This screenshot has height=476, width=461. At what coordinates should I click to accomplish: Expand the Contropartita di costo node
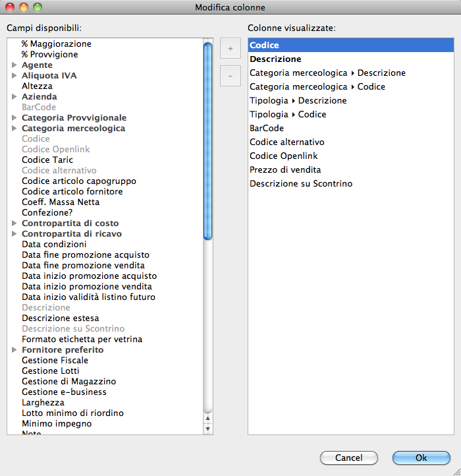click(x=14, y=223)
